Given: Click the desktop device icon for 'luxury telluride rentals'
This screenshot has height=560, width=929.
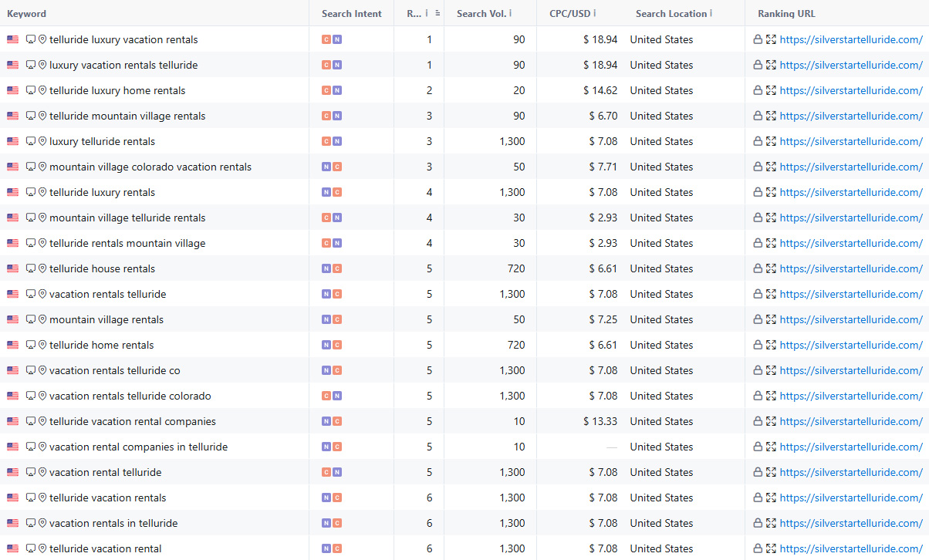Looking at the screenshot, I should [31, 141].
